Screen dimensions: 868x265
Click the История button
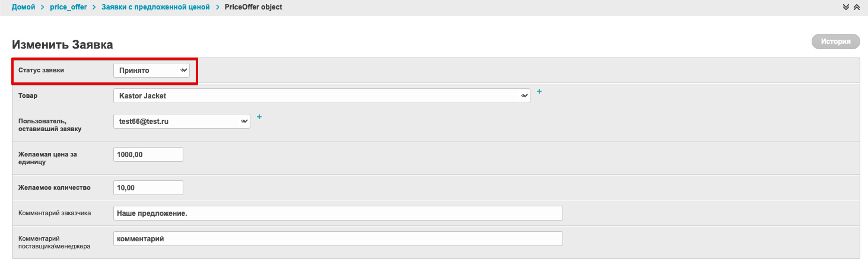tap(835, 41)
